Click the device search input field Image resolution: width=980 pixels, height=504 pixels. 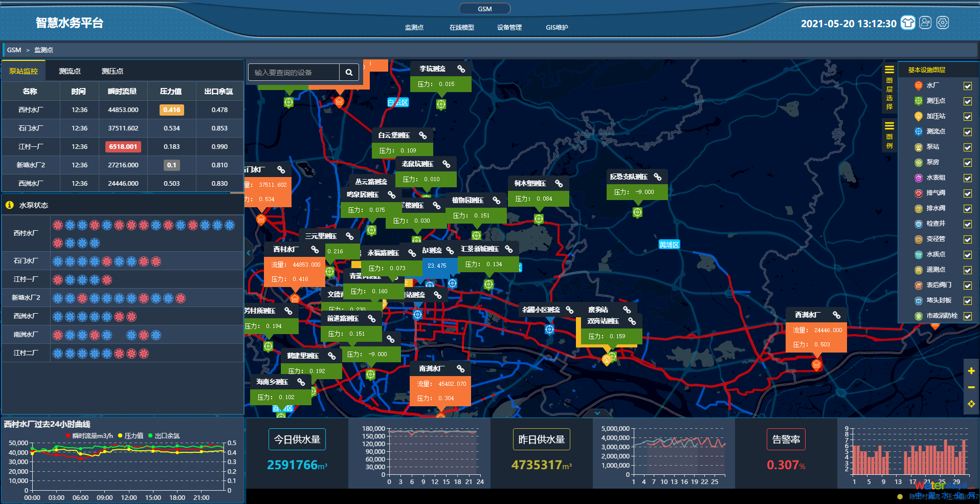tap(294, 73)
